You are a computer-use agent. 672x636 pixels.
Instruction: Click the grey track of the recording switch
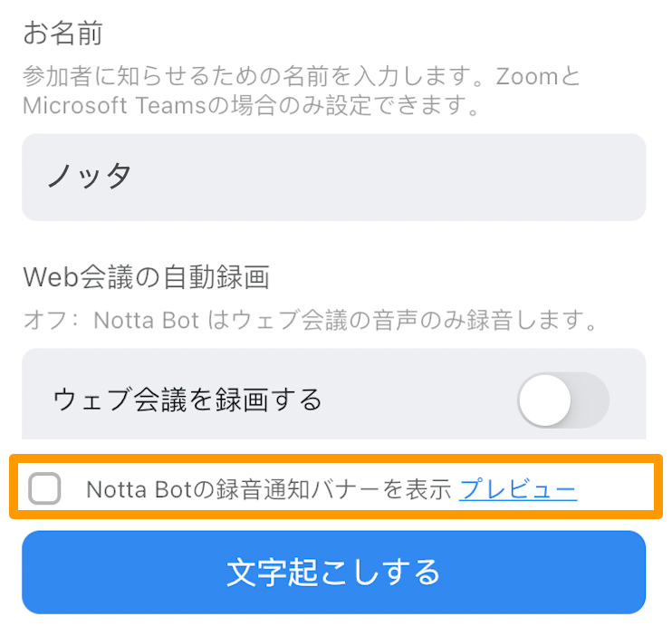click(591, 400)
